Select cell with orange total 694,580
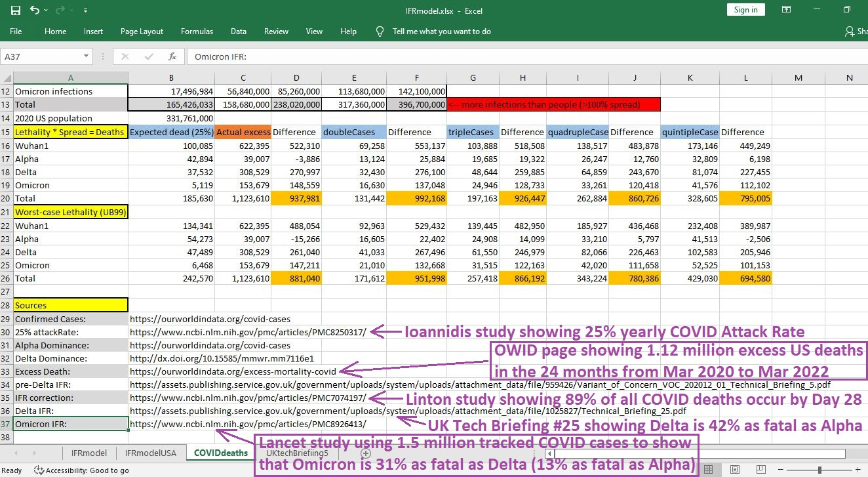 click(745, 278)
